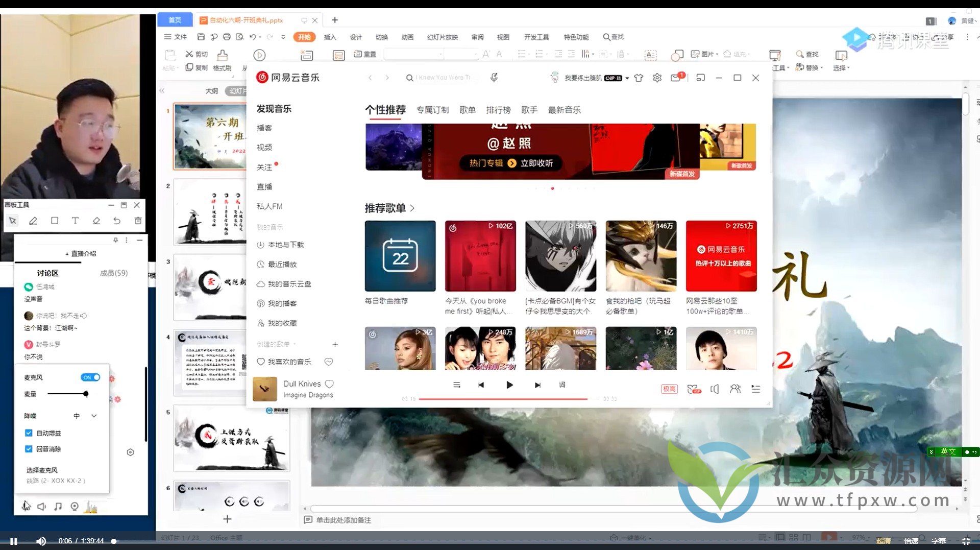980x550 pixels.
Task: Expand the recommended playlists chevron
Action: coord(412,208)
